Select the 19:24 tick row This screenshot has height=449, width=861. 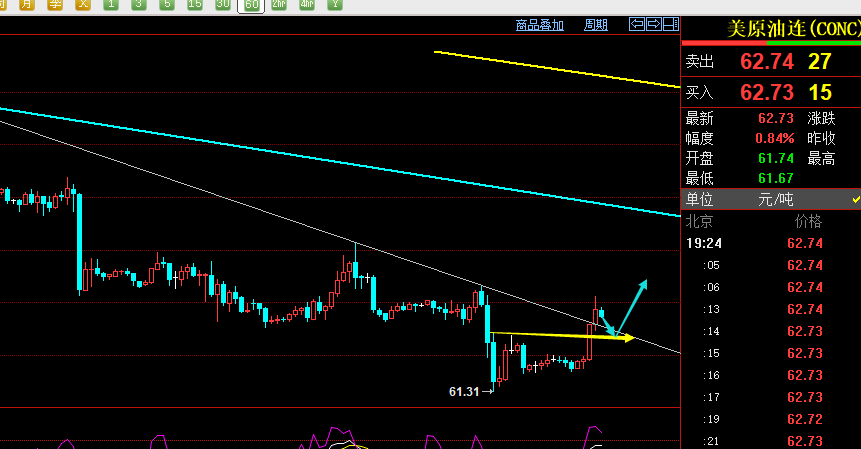click(x=771, y=243)
